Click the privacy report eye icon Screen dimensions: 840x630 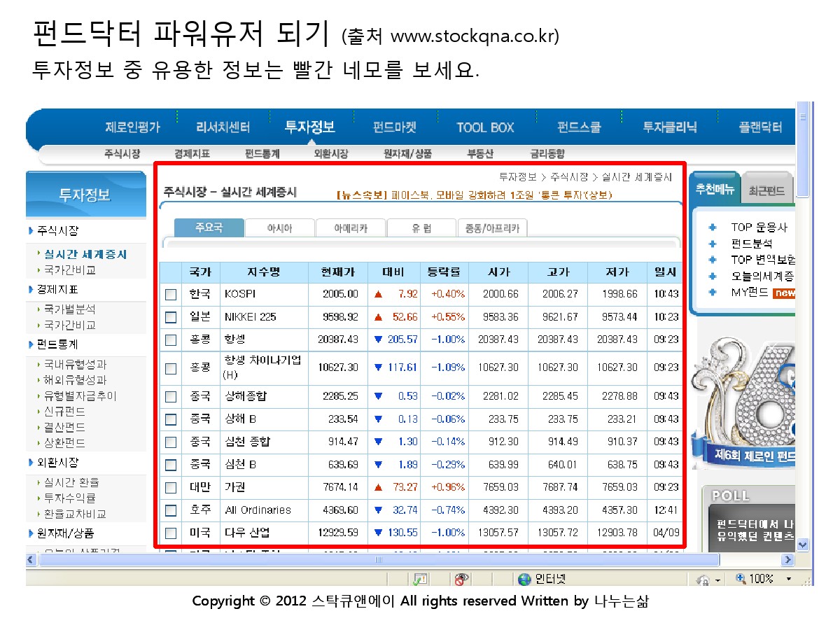point(461,579)
